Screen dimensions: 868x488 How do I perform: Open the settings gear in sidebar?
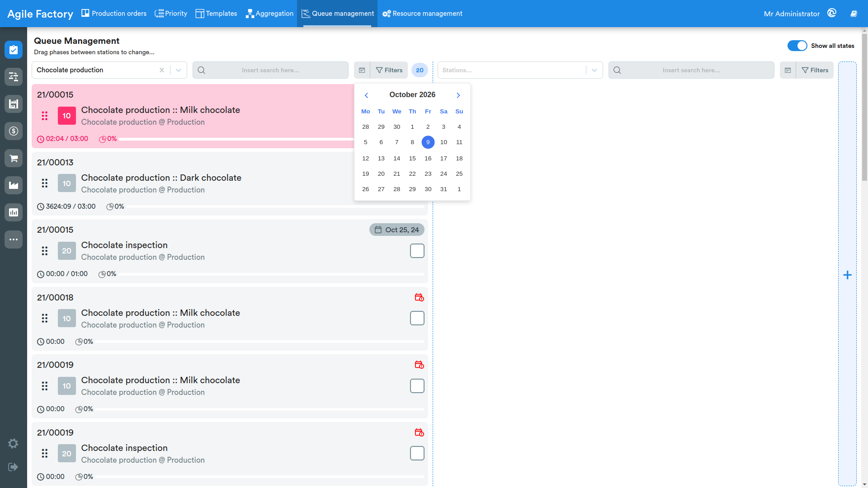[13, 443]
